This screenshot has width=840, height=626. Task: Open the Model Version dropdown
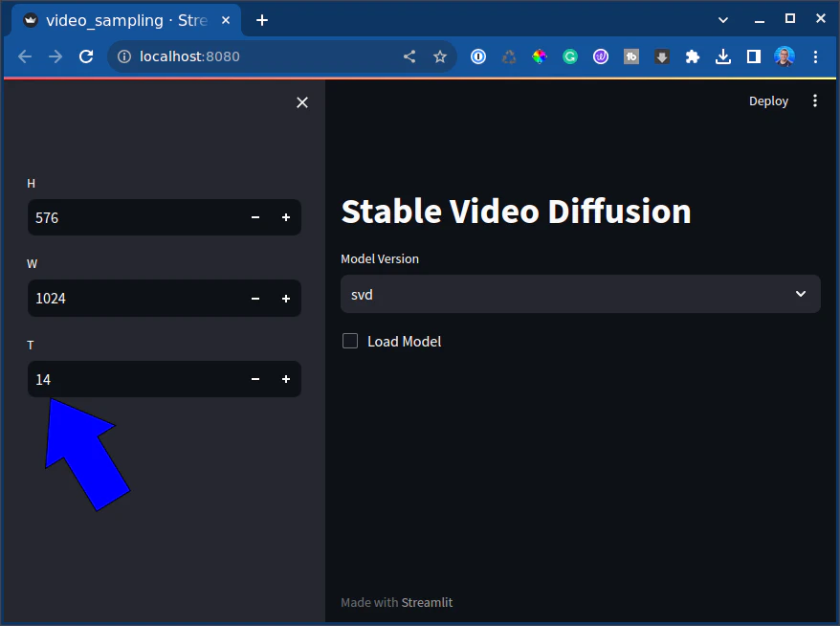pos(580,294)
